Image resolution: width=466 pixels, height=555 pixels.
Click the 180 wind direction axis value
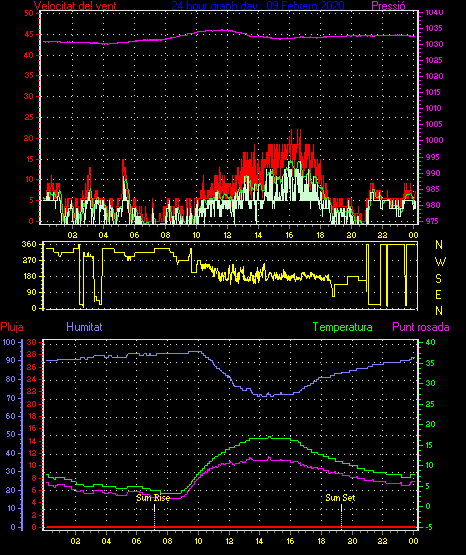pyautogui.click(x=29, y=276)
